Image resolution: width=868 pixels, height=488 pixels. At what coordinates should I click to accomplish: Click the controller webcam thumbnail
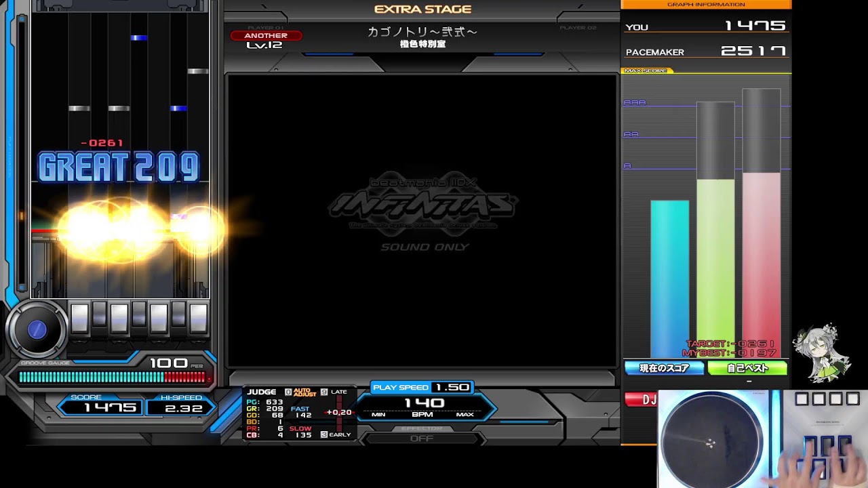(x=762, y=439)
